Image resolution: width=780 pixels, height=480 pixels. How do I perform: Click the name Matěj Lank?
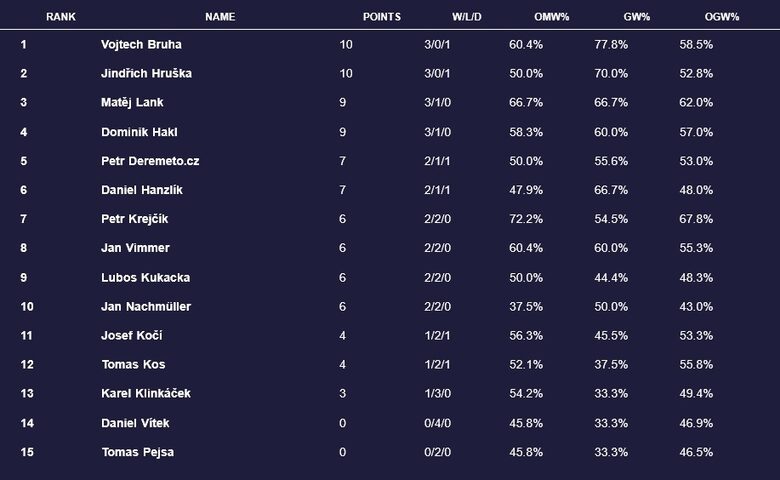pos(132,103)
